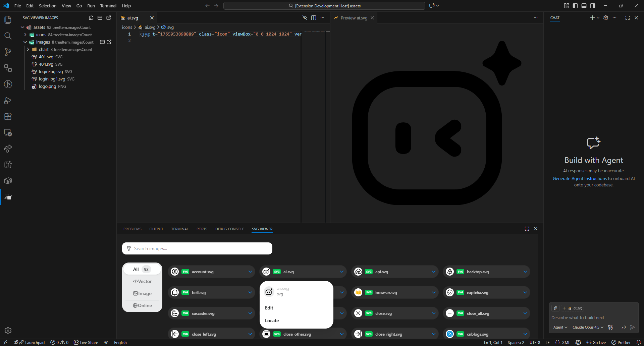Refresh the SVG Viewer images list
The image size is (644, 346).
point(91,18)
